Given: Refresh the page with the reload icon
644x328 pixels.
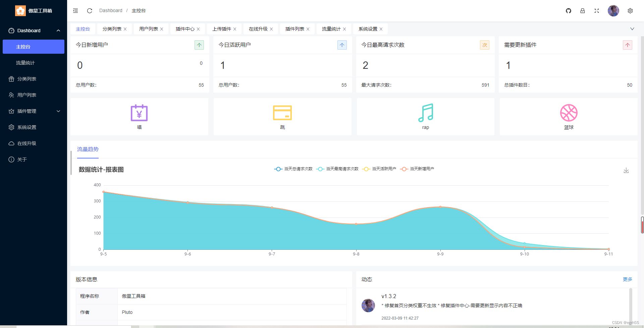Looking at the screenshot, I should pyautogui.click(x=89, y=11).
